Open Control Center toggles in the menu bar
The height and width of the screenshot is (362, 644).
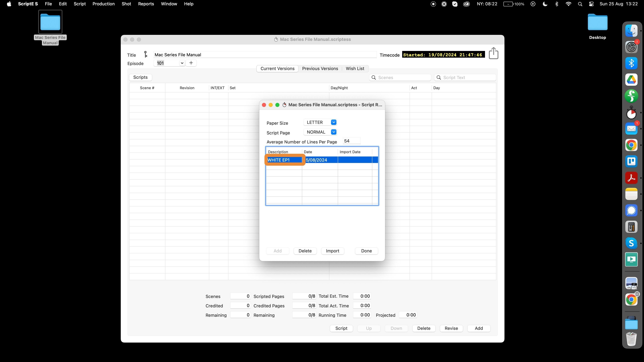[591, 4]
